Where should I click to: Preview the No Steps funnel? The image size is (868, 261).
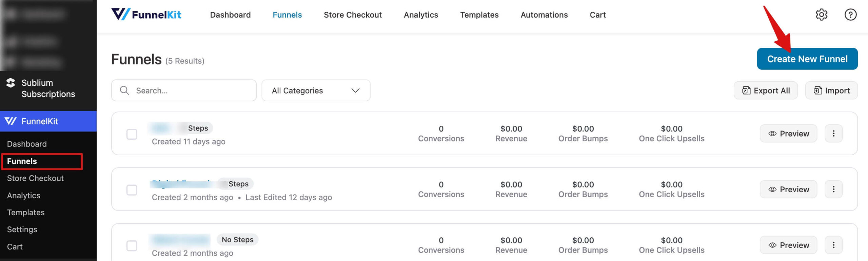[788, 245]
